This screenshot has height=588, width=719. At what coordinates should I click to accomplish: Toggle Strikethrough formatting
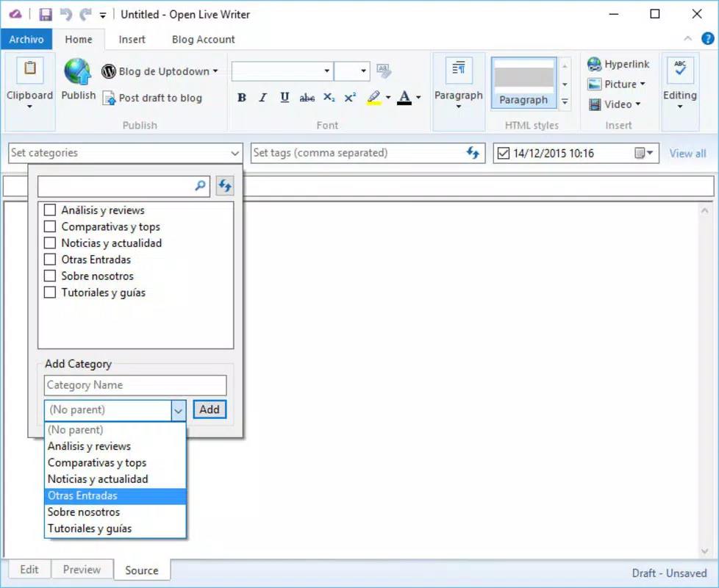tap(307, 97)
